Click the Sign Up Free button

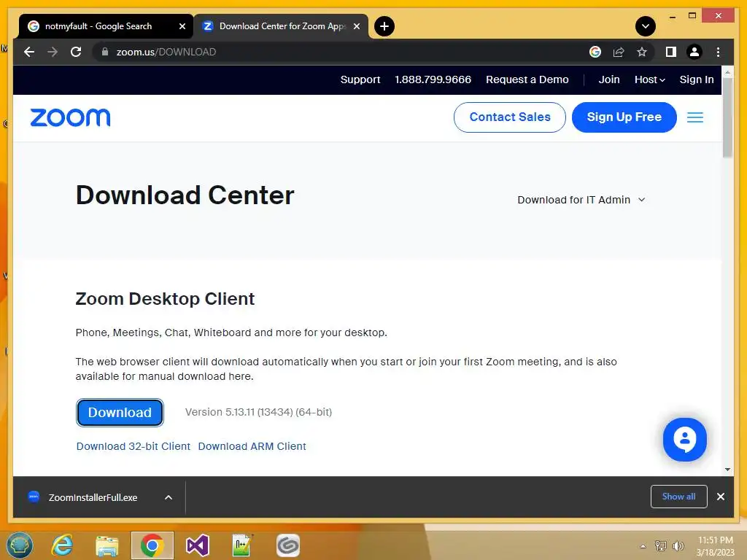[624, 117]
